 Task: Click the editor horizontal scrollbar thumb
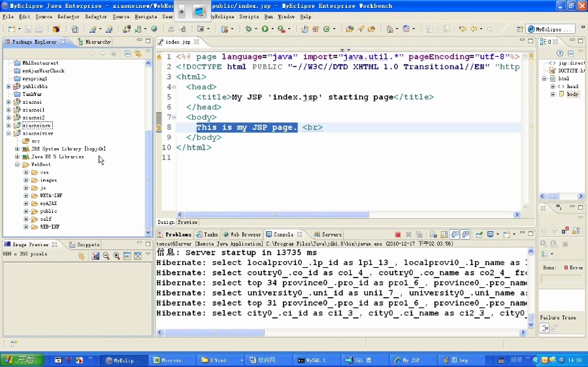point(276,214)
